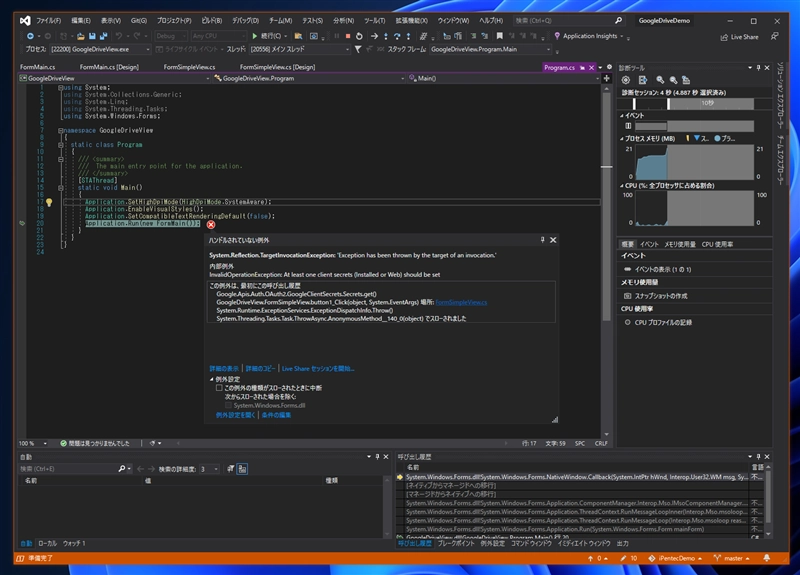Image resolution: width=800 pixels, height=575 pixels.
Task: Click the Show Next Statement arrow icon
Action: click(374, 36)
